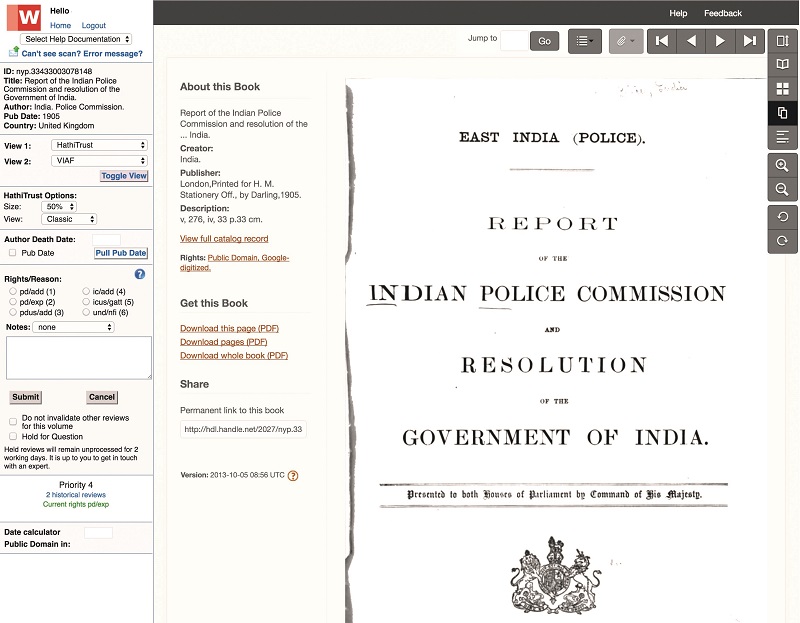Open Help in the top bar
The image size is (800, 623).
[678, 13]
